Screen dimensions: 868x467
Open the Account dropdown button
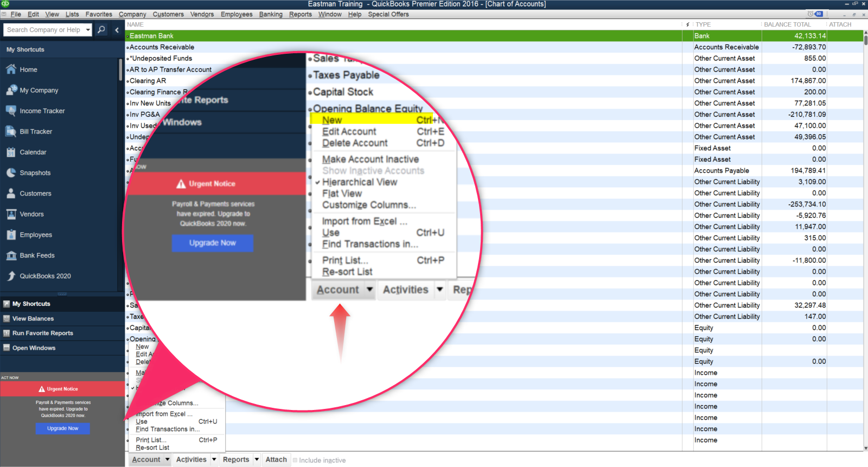(x=150, y=459)
